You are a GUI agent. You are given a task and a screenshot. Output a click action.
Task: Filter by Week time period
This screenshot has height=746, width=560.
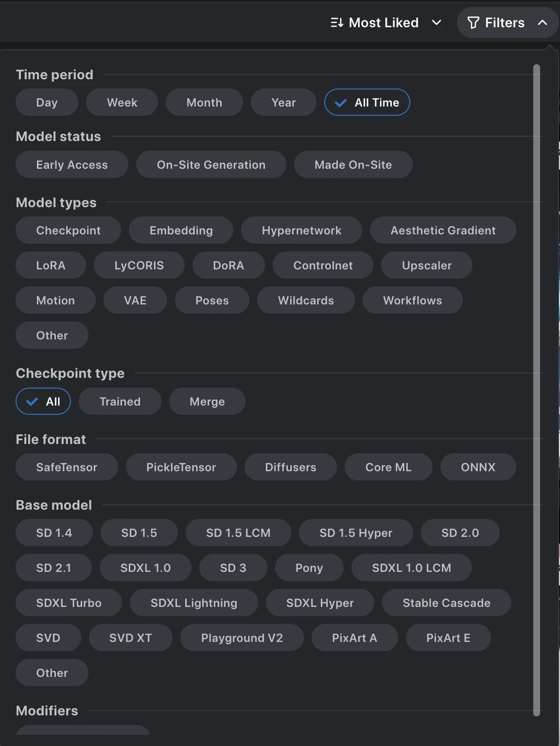coord(122,103)
